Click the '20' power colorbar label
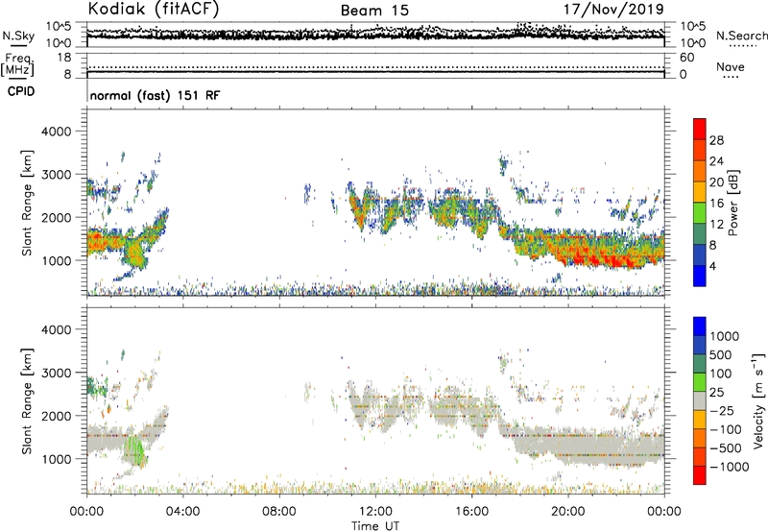768x532 pixels. coord(716,182)
